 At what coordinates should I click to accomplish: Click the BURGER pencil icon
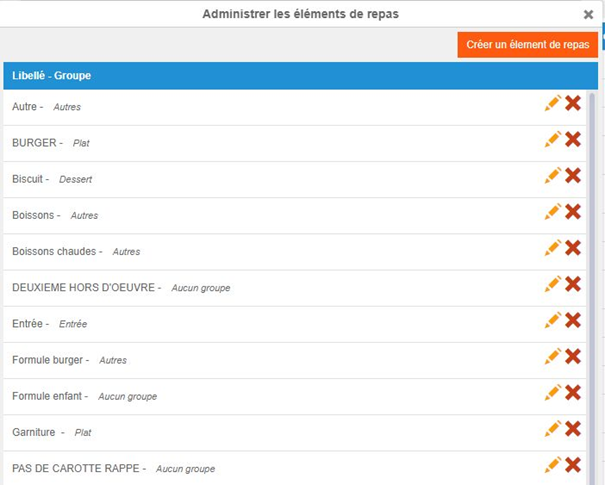pos(552,140)
